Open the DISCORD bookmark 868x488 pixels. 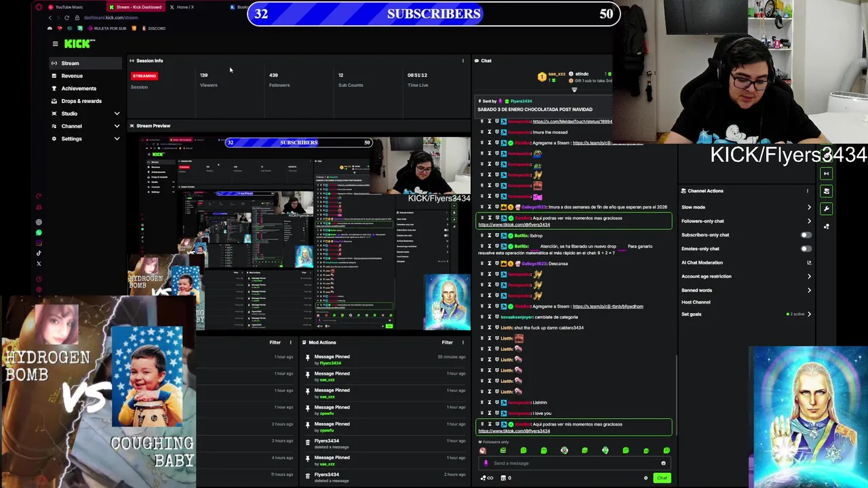pos(153,28)
